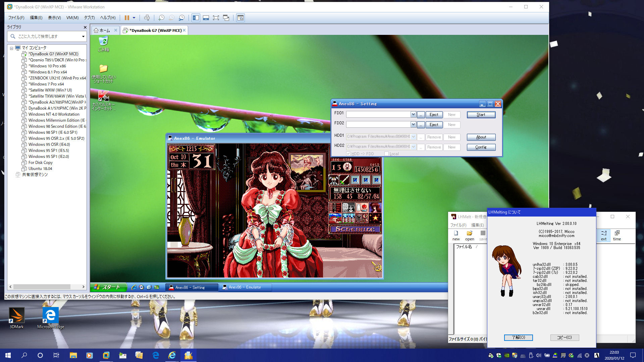644x362 pixels.
Task: Open the Windows Start menu on the host taskbar
Action: 8,355
